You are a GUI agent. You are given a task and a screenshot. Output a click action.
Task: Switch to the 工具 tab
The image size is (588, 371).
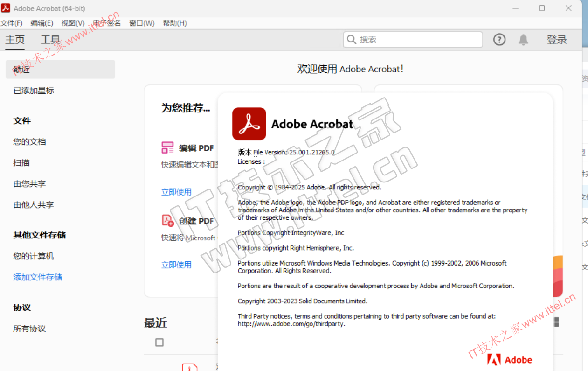[50, 40]
